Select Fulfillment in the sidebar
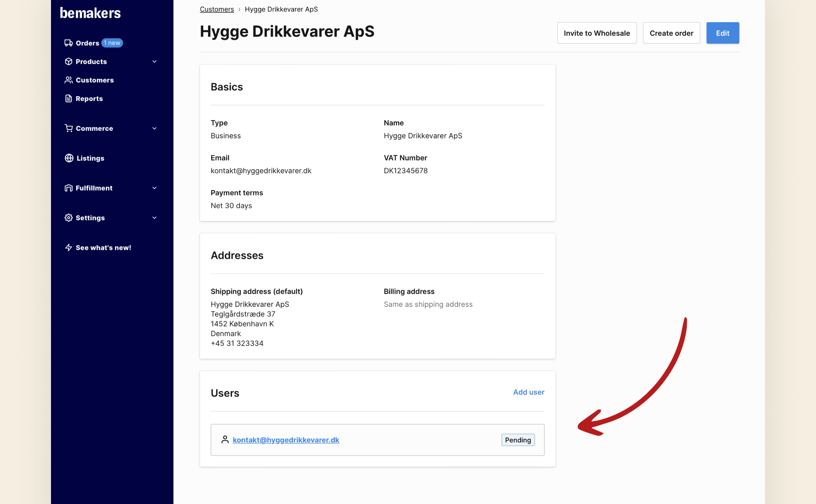The height and width of the screenshot is (504, 816). pyautogui.click(x=93, y=188)
